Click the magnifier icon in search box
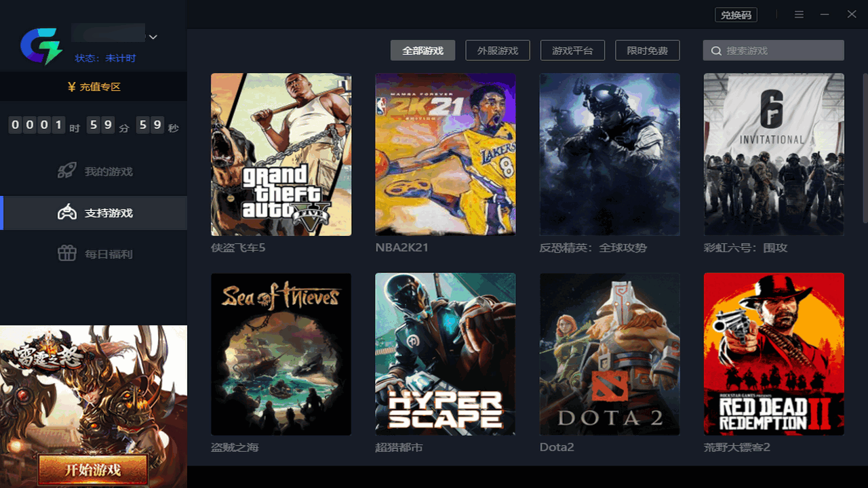868x488 pixels. (716, 51)
